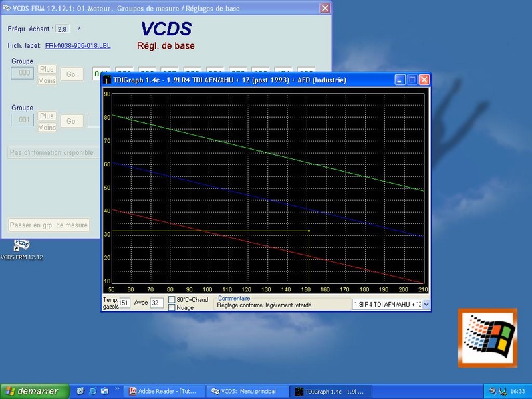The image size is (532, 399).
Task: Click the Windows logo icon on desktop
Action: [487, 338]
